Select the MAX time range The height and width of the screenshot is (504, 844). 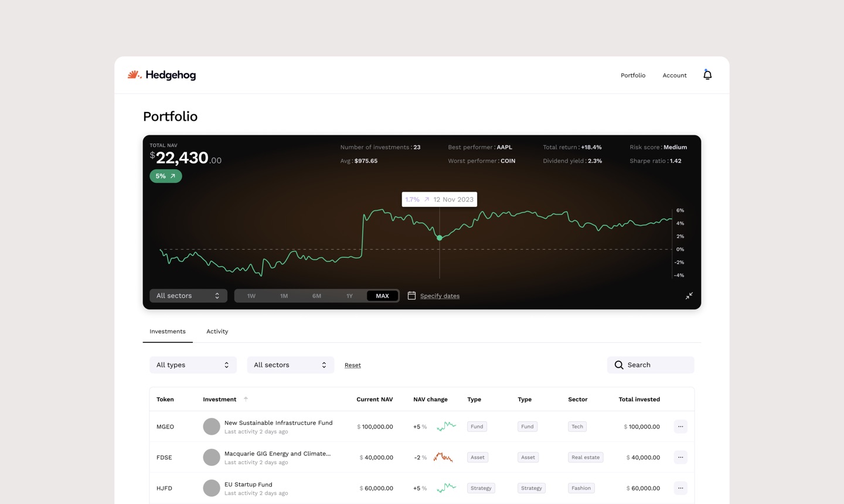[x=382, y=296]
